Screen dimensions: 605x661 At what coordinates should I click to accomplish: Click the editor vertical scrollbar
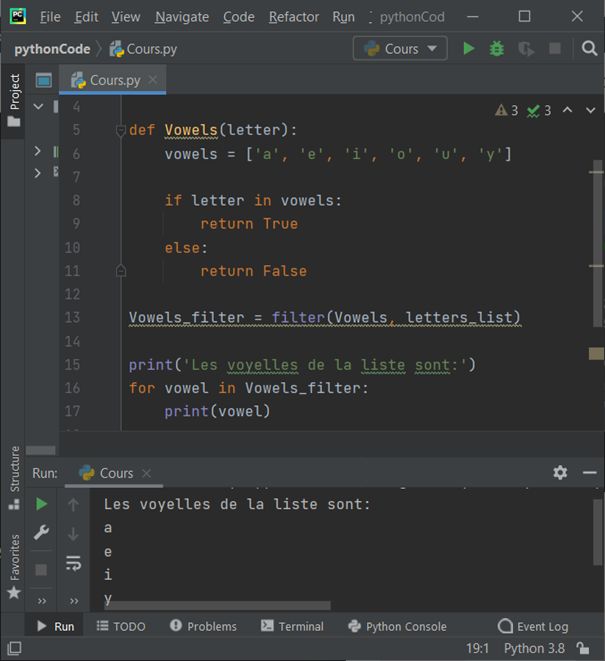(597, 243)
